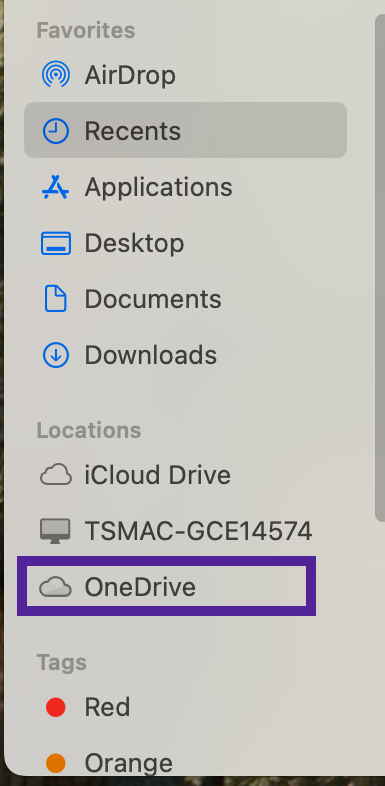Collapse the Tags section header
385x786 pixels.
click(x=62, y=663)
